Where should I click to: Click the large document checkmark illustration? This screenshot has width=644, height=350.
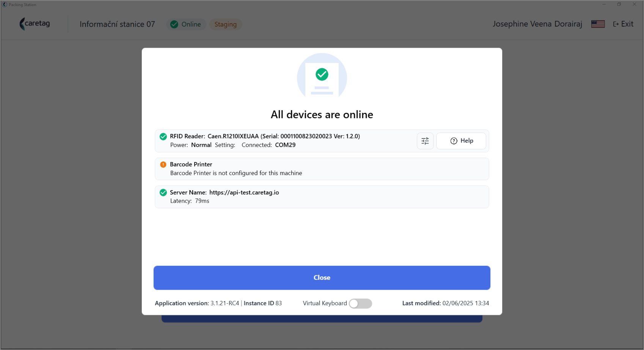tap(322, 76)
